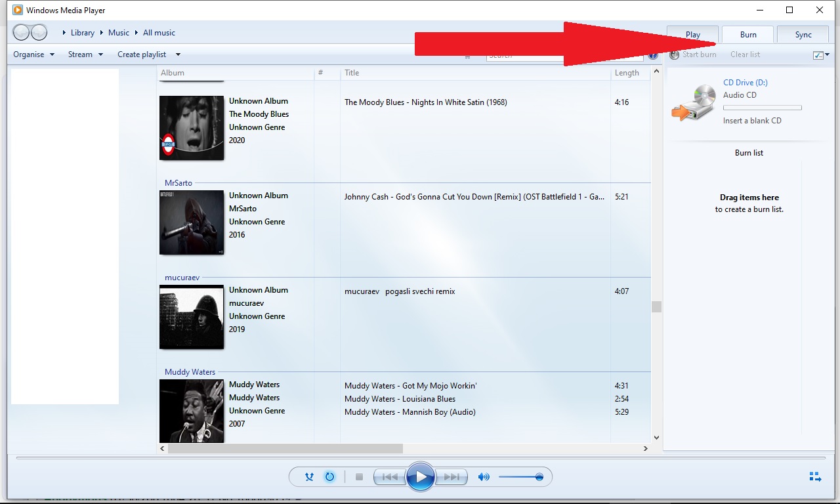Expand the breadcrumb arrow before Music
Screen dimensions: 840x504
click(x=102, y=33)
